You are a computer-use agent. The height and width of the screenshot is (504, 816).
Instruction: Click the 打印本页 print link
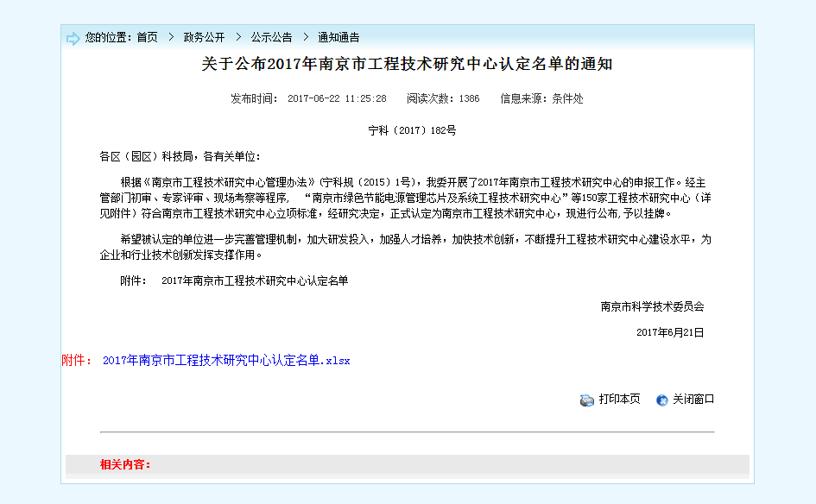click(x=619, y=399)
